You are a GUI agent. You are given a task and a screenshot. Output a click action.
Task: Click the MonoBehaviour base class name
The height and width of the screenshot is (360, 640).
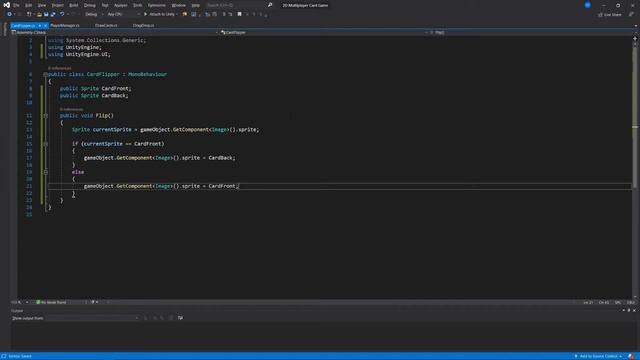(x=147, y=74)
